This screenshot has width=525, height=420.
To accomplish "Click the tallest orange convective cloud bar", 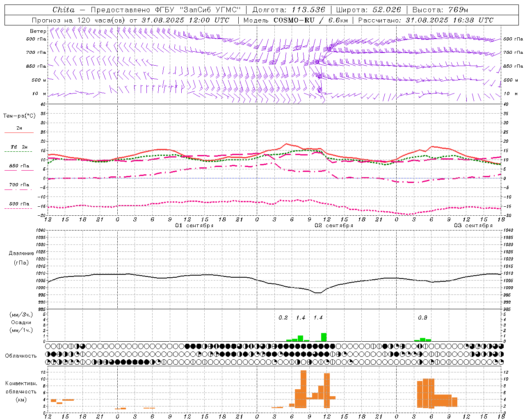I will click(x=304, y=389).
